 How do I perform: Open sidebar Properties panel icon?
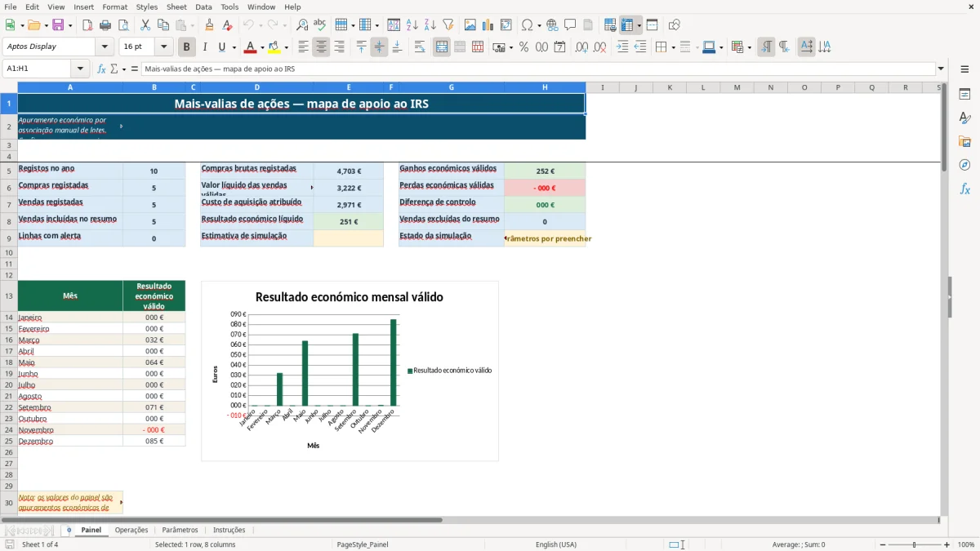pyautogui.click(x=964, y=95)
